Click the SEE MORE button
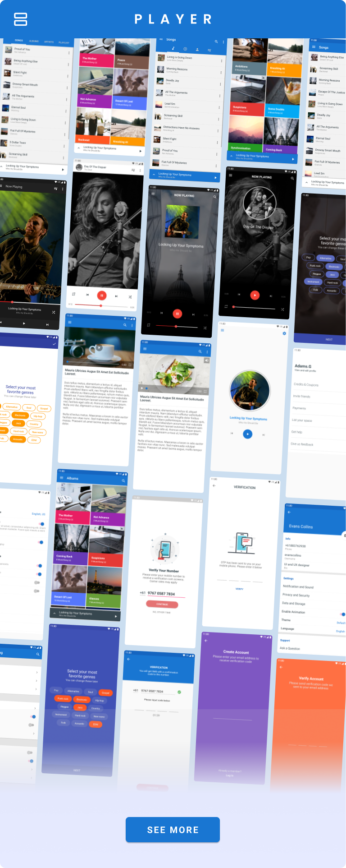 (x=173, y=830)
